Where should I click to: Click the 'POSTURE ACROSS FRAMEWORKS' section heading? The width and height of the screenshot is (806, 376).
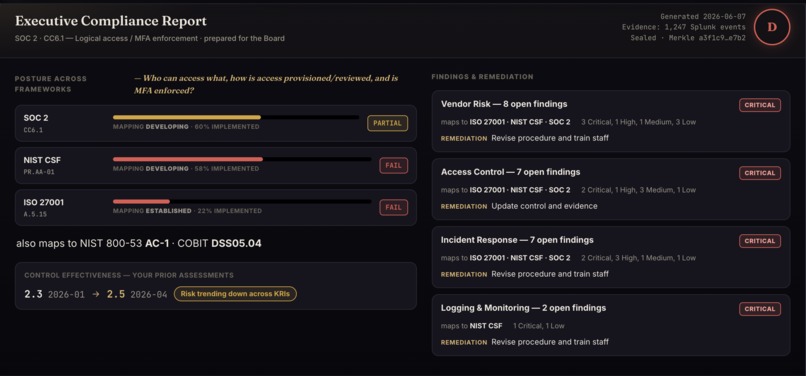click(50, 84)
